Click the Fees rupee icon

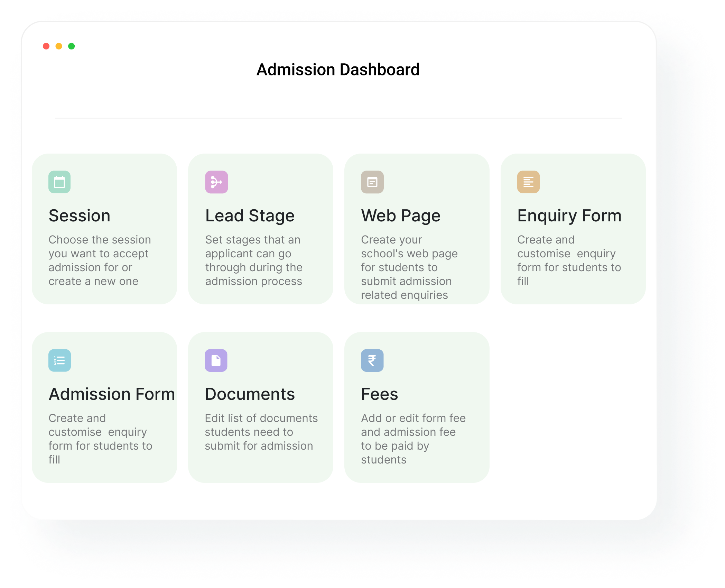[x=372, y=360]
